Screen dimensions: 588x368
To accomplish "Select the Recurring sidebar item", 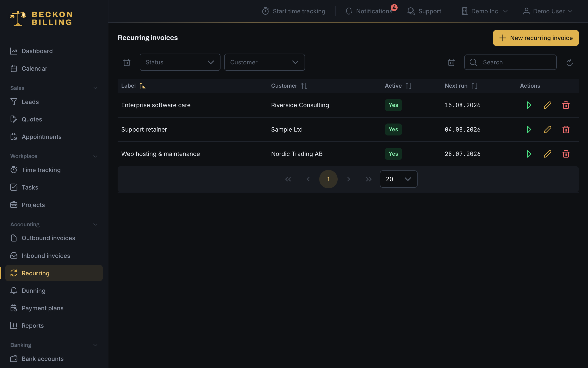I will [54, 273].
